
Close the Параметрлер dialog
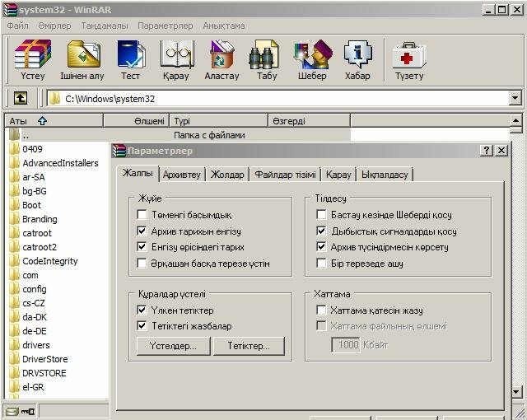pos(501,151)
